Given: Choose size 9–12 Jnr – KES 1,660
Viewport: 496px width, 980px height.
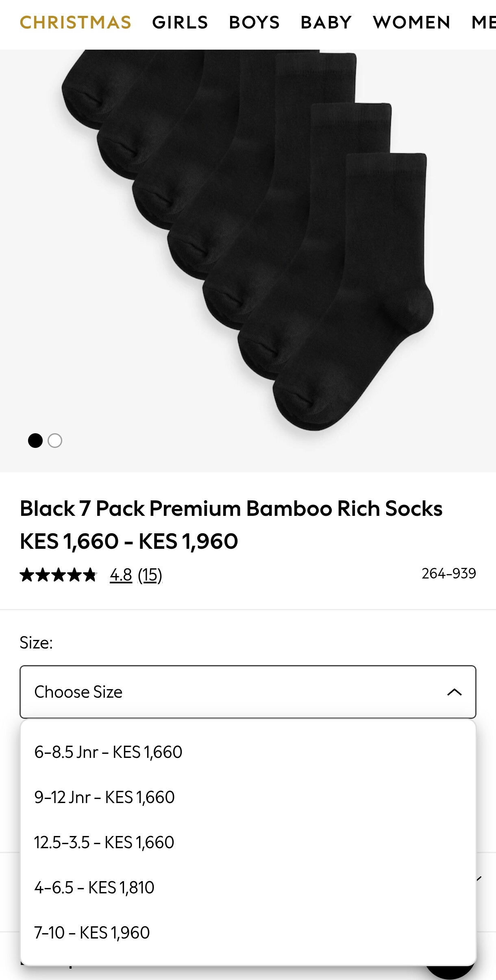Looking at the screenshot, I should click(x=104, y=797).
